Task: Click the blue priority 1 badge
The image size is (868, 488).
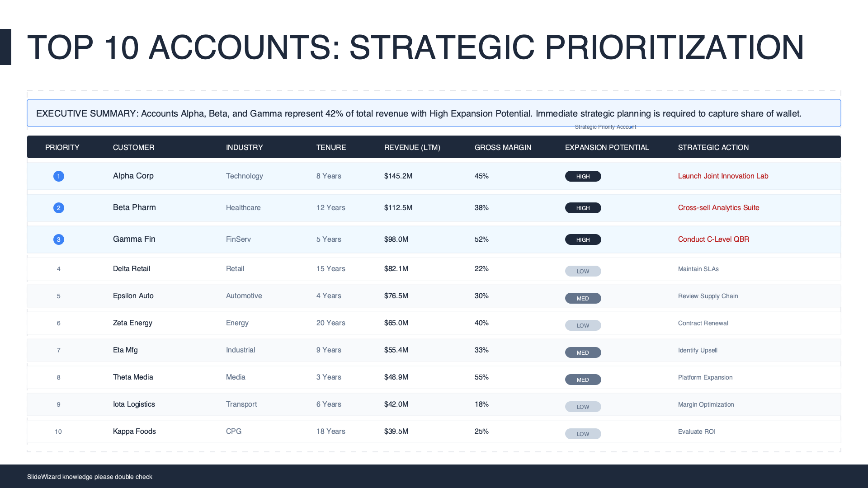Action: click(59, 176)
